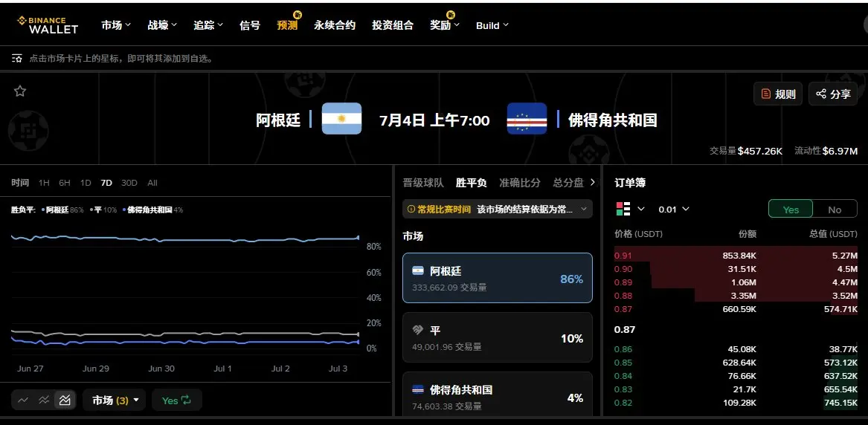The height and width of the screenshot is (425, 868).
Task: Expand the Build menu
Action: point(492,25)
